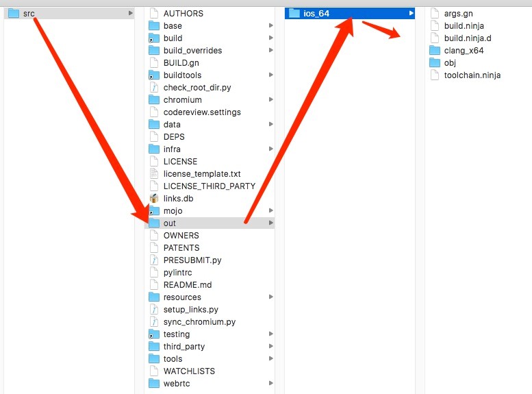Click the links.db database file icon

click(x=154, y=198)
